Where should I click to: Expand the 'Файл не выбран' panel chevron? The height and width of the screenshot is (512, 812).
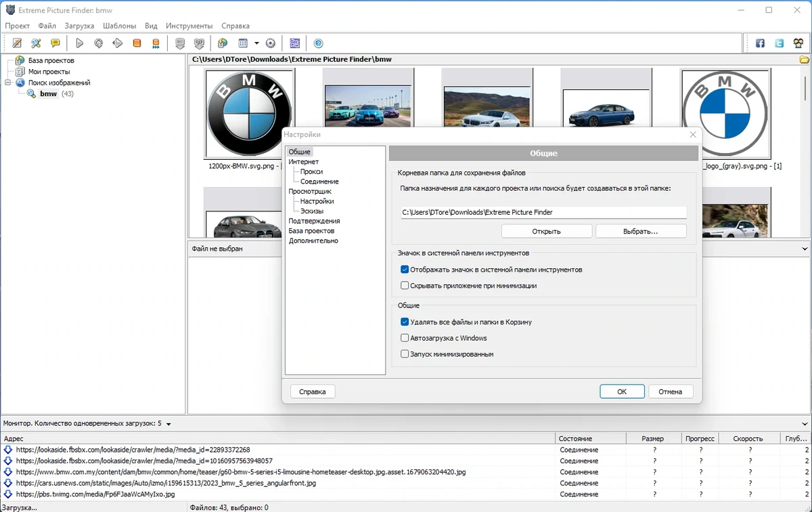click(805, 249)
